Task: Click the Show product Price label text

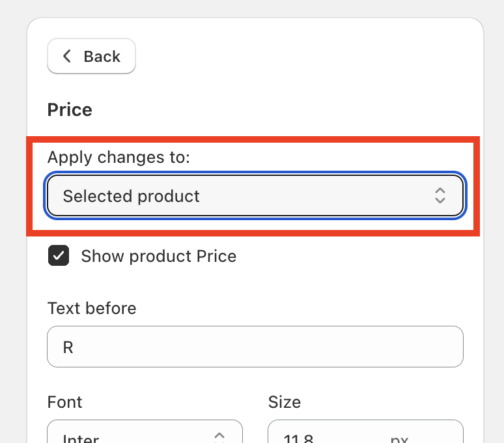Action: click(158, 256)
